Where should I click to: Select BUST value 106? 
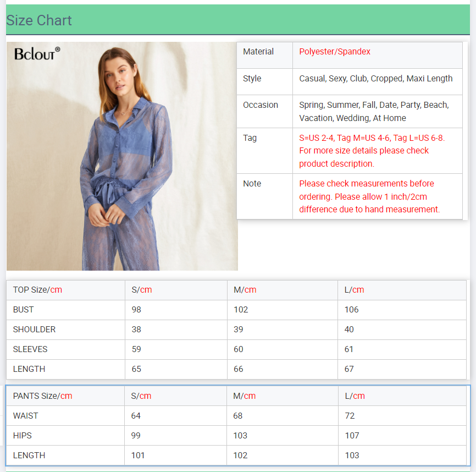click(352, 310)
